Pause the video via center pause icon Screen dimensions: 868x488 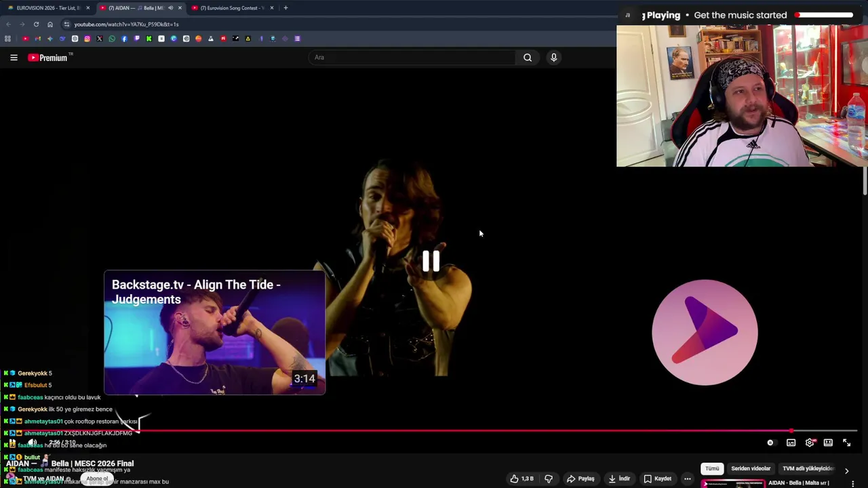(431, 262)
